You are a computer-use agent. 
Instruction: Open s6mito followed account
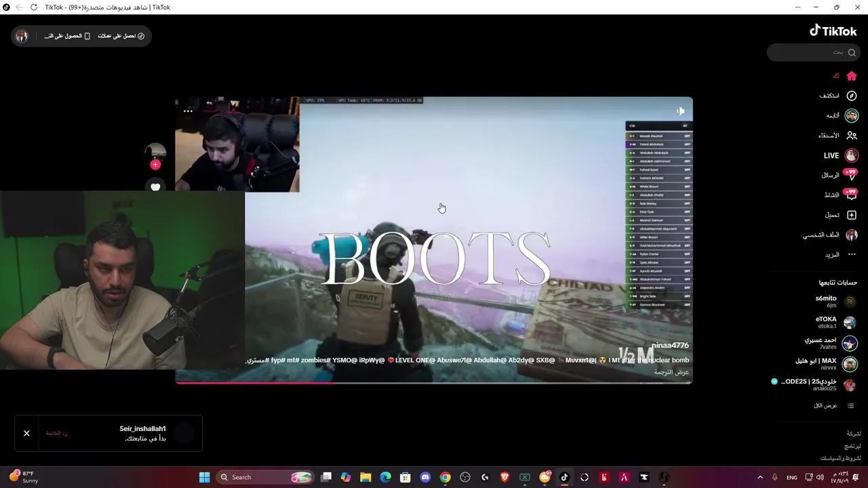(x=834, y=302)
